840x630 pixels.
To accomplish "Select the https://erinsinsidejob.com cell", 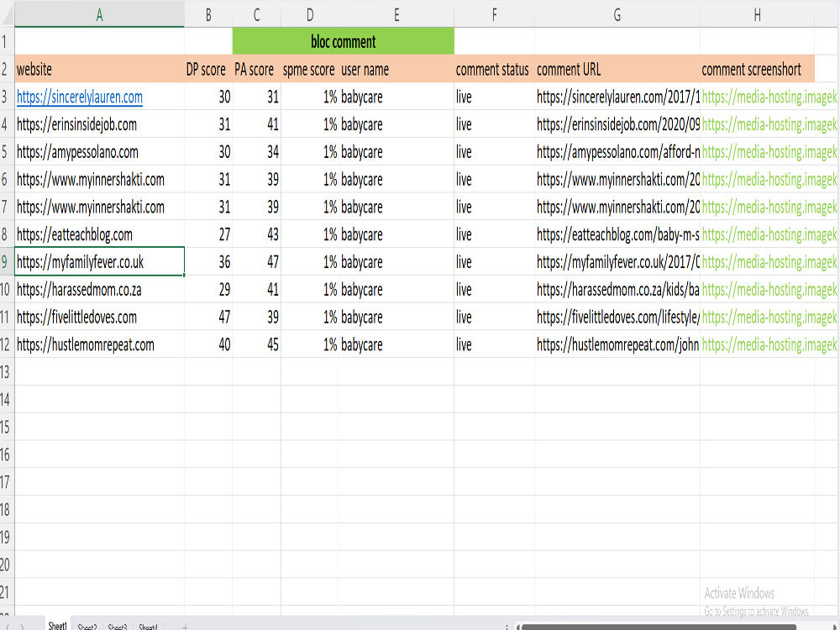I will [x=99, y=124].
